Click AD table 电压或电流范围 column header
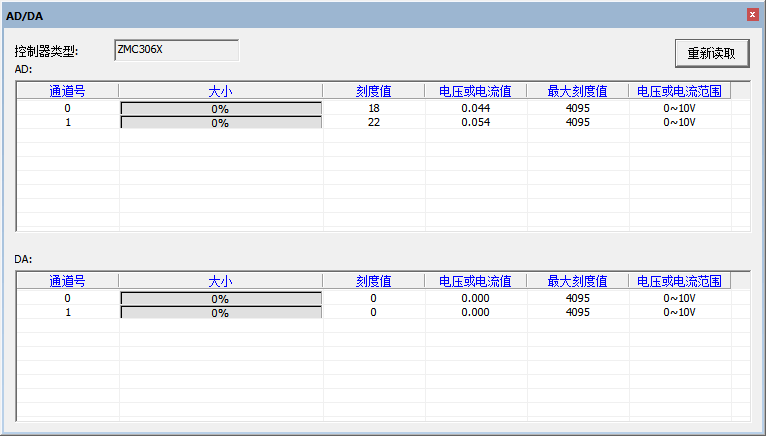 pyautogui.click(x=680, y=91)
